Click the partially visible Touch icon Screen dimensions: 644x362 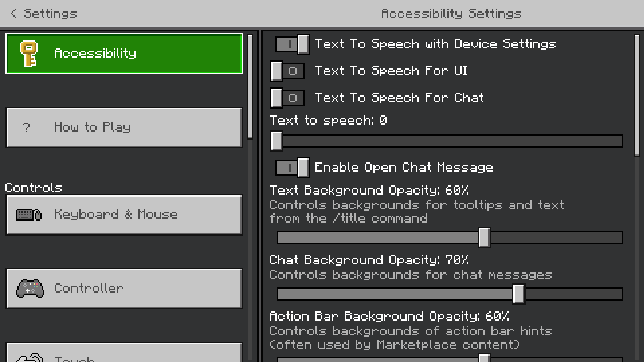30,358
